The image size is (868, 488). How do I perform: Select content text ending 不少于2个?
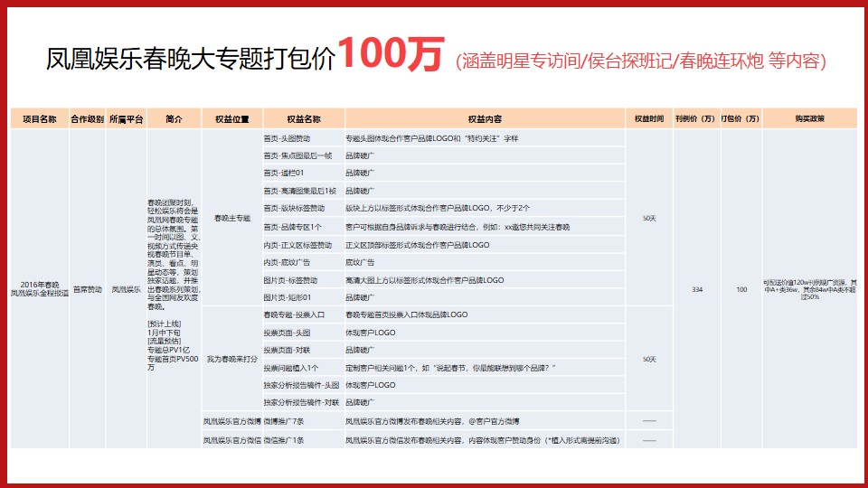click(438, 208)
